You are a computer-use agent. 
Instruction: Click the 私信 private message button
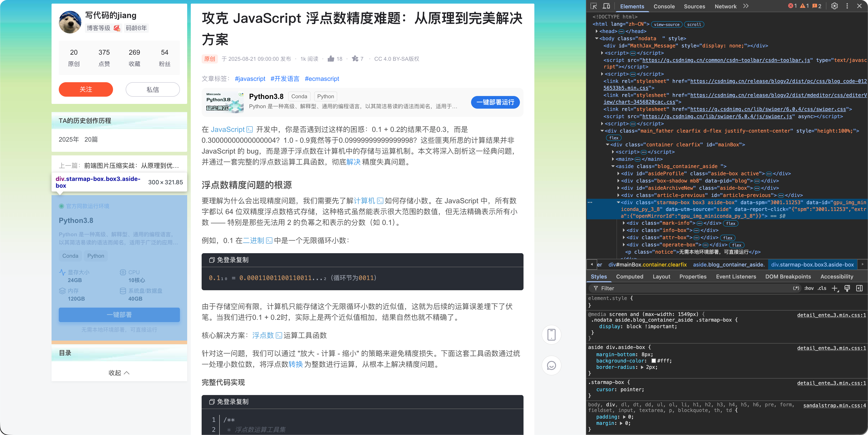coord(153,89)
